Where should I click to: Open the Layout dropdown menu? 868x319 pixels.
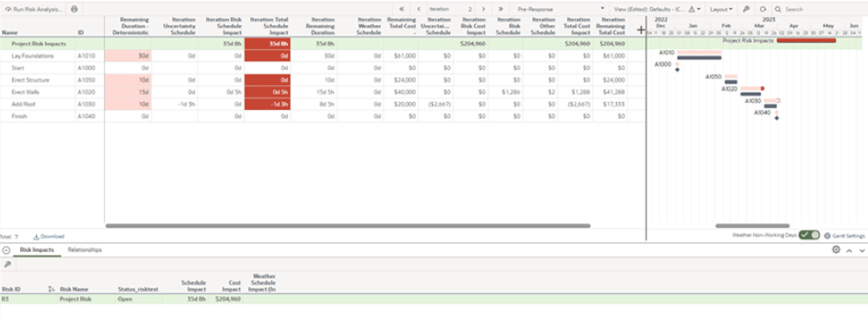point(721,9)
